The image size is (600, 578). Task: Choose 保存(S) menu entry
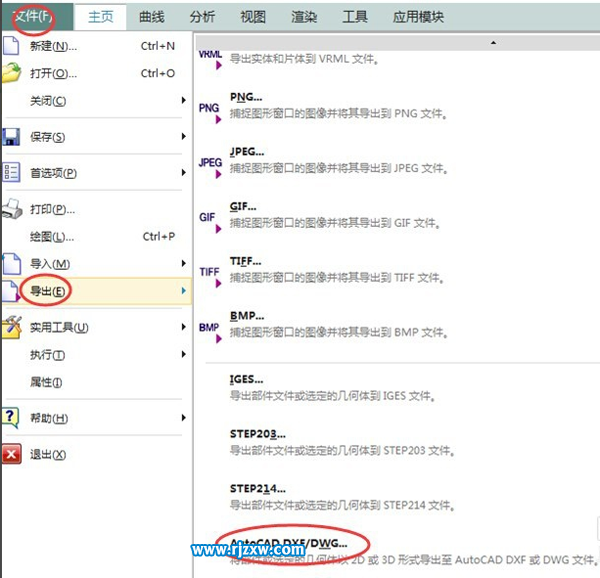96,137
